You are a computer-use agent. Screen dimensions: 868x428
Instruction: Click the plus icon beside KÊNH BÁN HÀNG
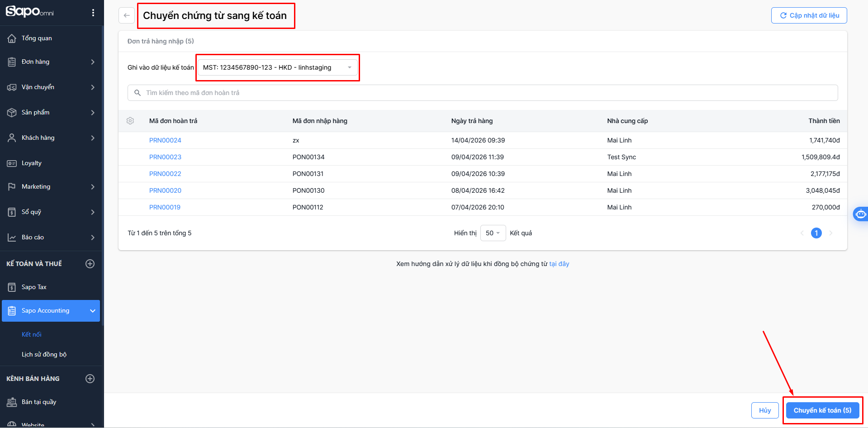[x=90, y=379]
